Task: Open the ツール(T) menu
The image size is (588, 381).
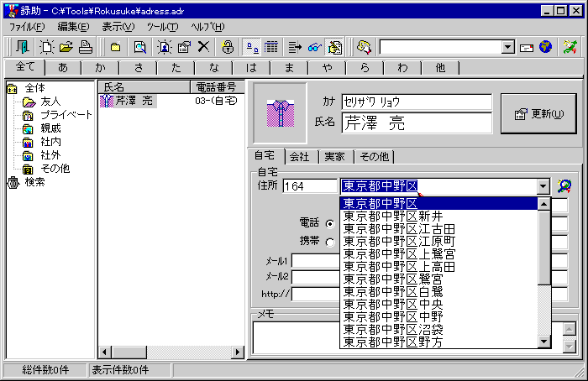Action: coord(162,27)
